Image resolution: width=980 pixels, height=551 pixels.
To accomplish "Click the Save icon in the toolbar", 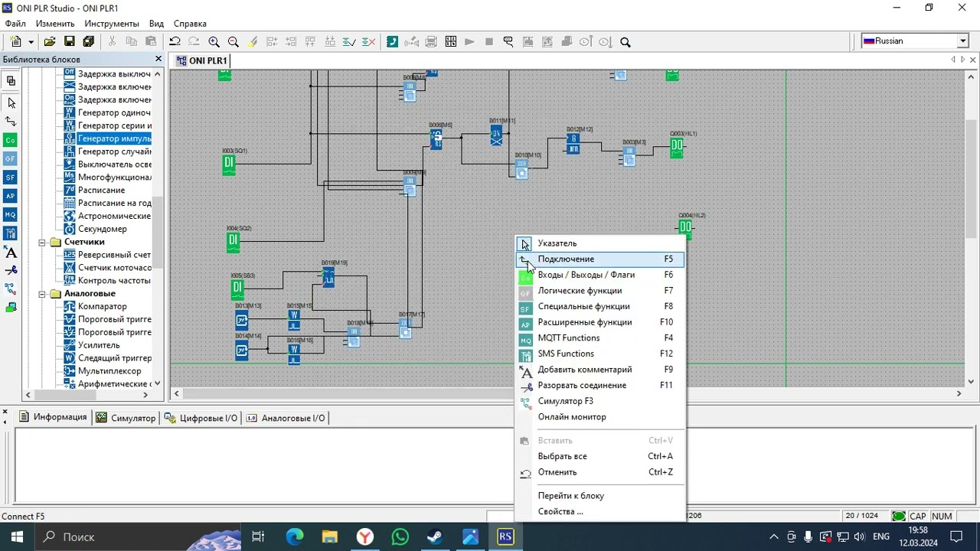I will pyautogui.click(x=69, y=41).
